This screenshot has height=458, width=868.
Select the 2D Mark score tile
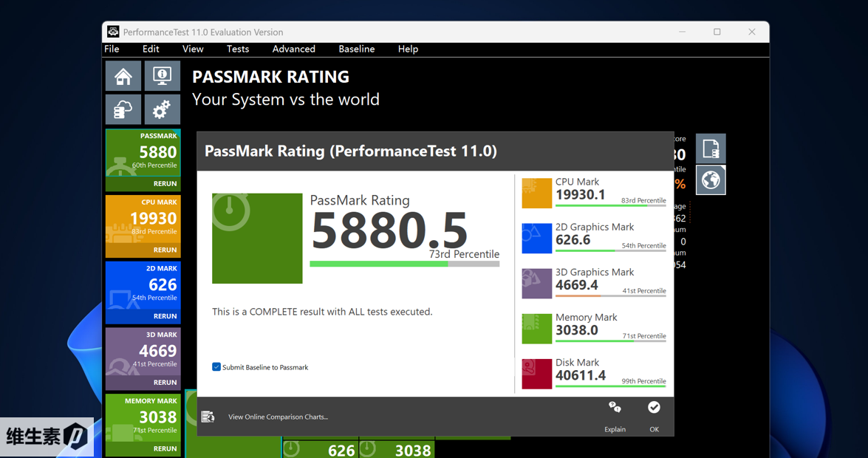coord(143,285)
